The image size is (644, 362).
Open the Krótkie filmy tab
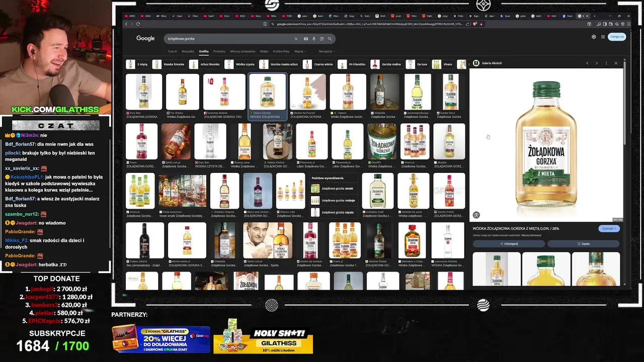[x=281, y=51]
